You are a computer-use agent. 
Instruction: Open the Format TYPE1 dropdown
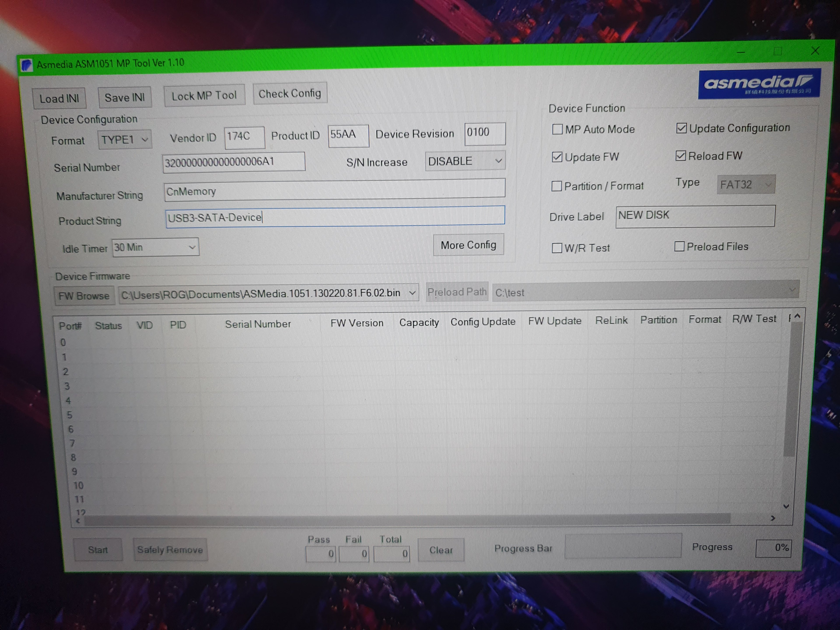click(x=124, y=140)
